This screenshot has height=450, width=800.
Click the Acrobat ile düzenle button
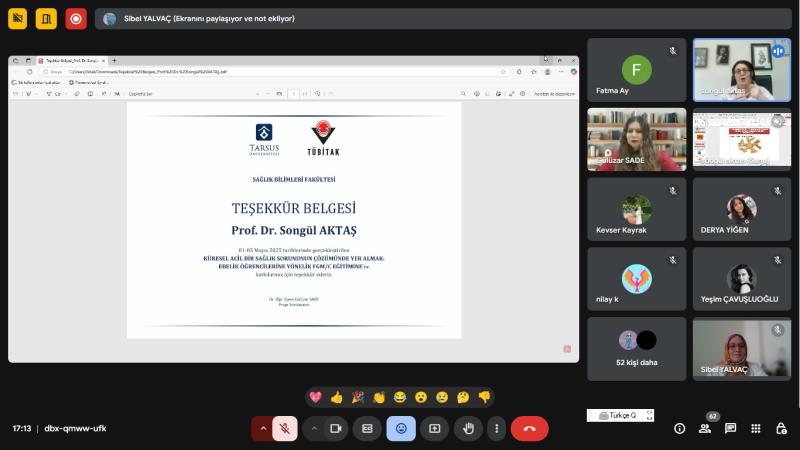pyautogui.click(x=554, y=94)
